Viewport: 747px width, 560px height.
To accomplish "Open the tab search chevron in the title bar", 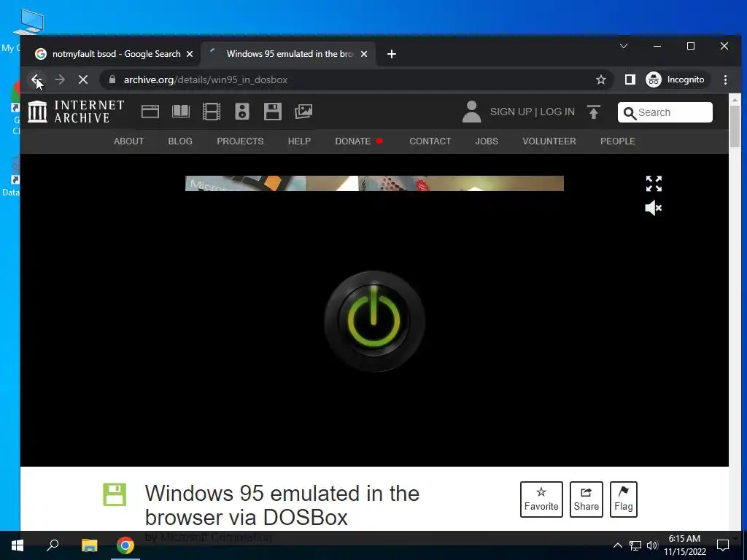I will pos(623,46).
